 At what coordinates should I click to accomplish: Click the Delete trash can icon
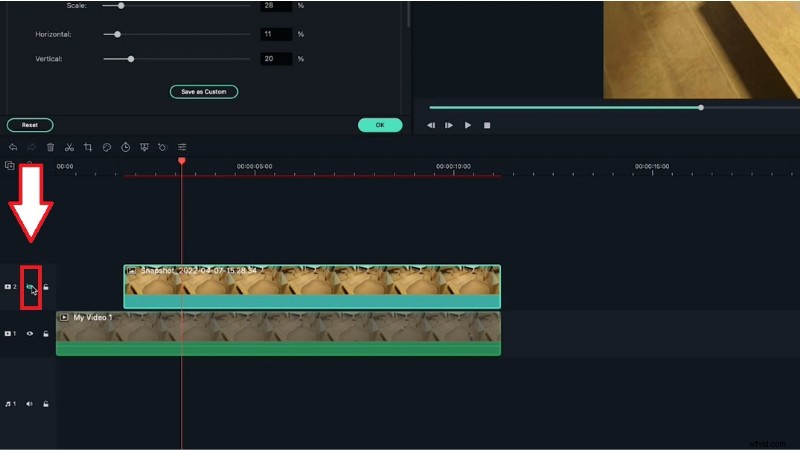[50, 147]
